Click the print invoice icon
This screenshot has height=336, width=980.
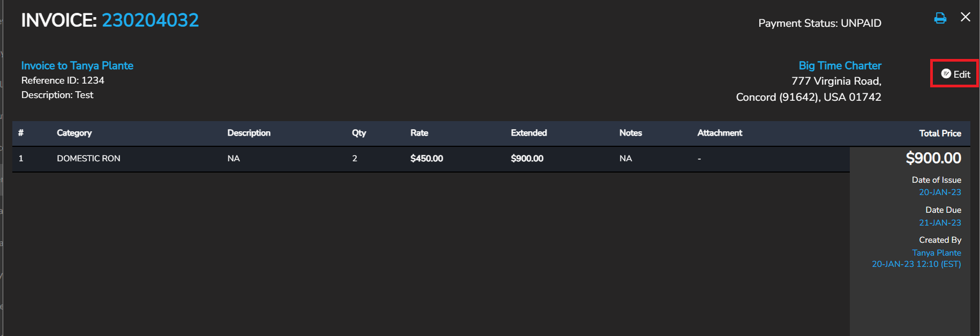pyautogui.click(x=940, y=18)
